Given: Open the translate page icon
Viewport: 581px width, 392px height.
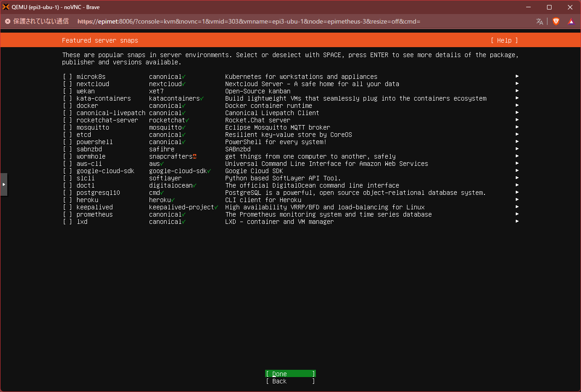Looking at the screenshot, I should tap(539, 21).
